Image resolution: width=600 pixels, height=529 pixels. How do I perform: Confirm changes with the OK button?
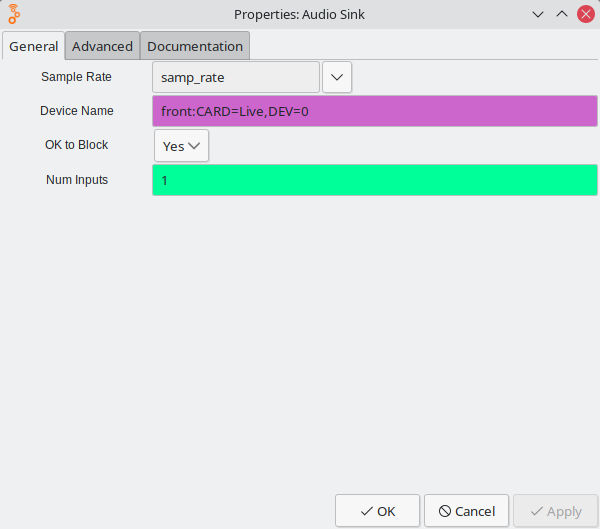pos(377,511)
